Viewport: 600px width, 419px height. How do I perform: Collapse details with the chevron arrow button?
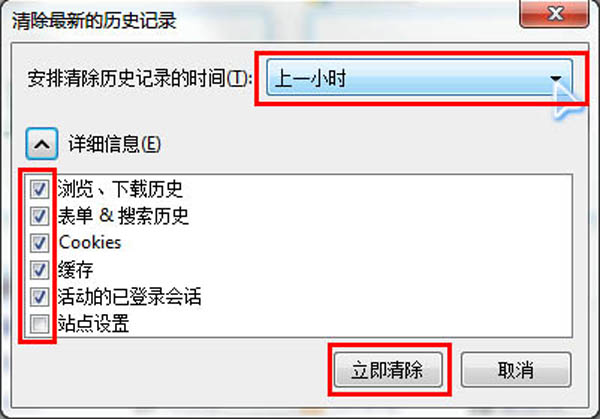coord(42,144)
